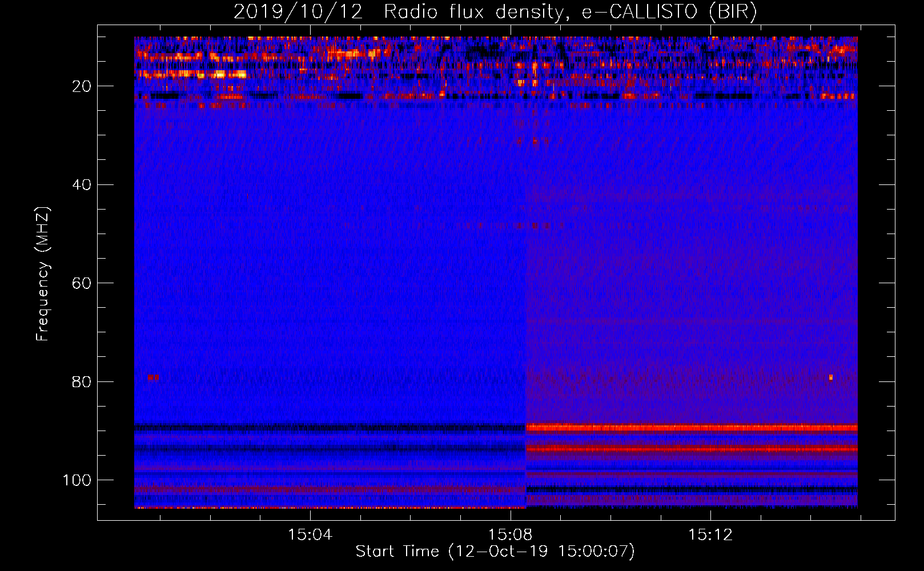Viewport: 924px width, 571px height.
Task: Click the 15:12 time tick label
Action: [x=710, y=535]
